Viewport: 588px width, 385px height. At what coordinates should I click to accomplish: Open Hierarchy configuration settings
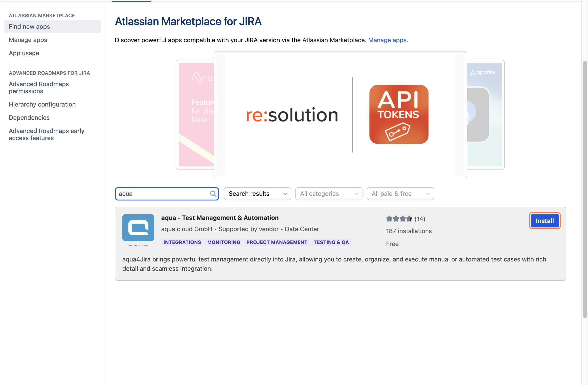click(42, 104)
